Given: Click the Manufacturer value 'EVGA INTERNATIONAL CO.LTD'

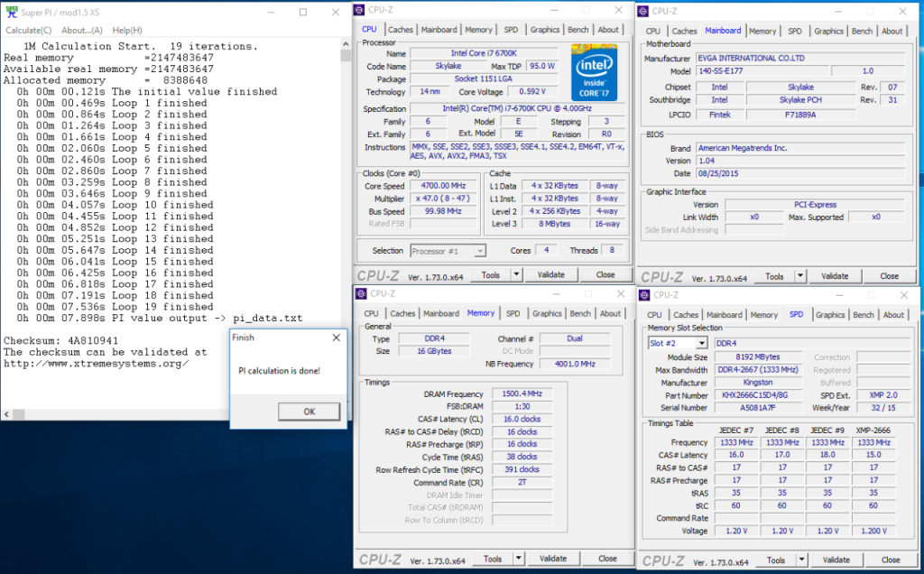Looking at the screenshot, I should tap(800, 58).
